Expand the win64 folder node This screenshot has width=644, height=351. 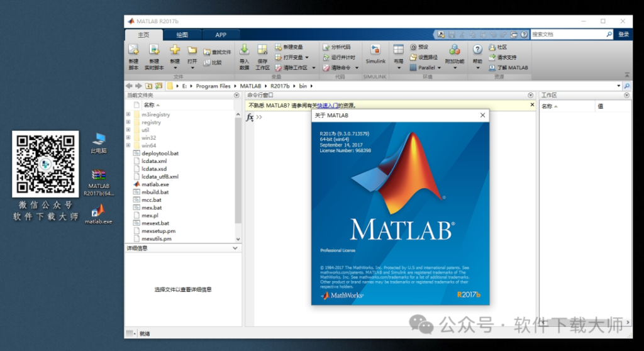(128, 145)
